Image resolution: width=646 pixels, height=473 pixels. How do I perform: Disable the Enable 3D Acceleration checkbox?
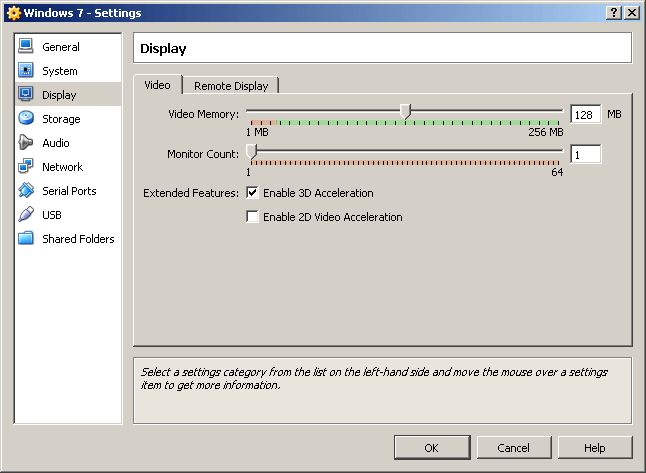(252, 192)
